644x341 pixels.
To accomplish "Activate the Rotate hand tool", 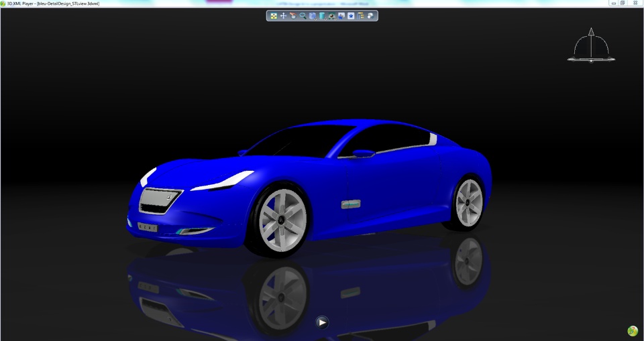I will 293,16.
